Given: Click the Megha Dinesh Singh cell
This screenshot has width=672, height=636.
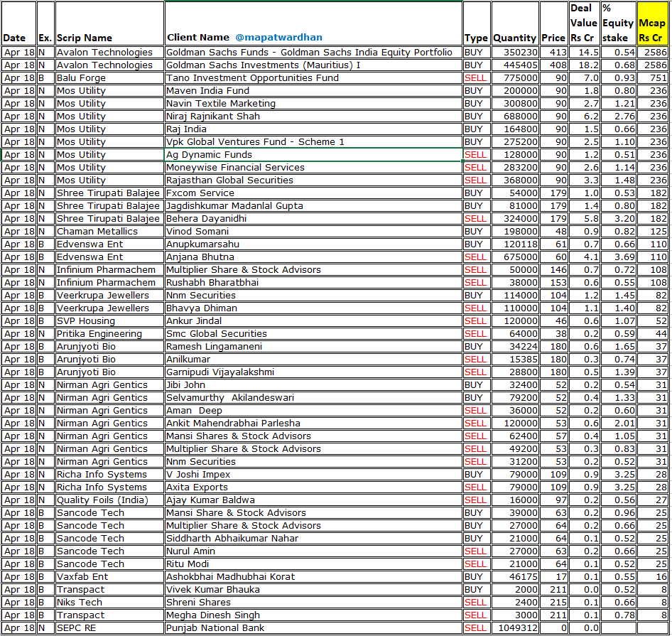Looking at the screenshot, I should pyautogui.click(x=313, y=615).
